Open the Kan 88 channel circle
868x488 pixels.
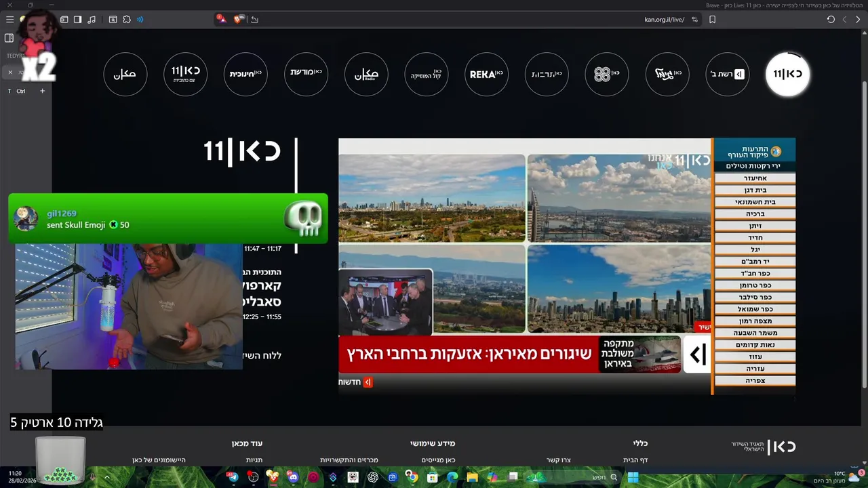(x=607, y=74)
